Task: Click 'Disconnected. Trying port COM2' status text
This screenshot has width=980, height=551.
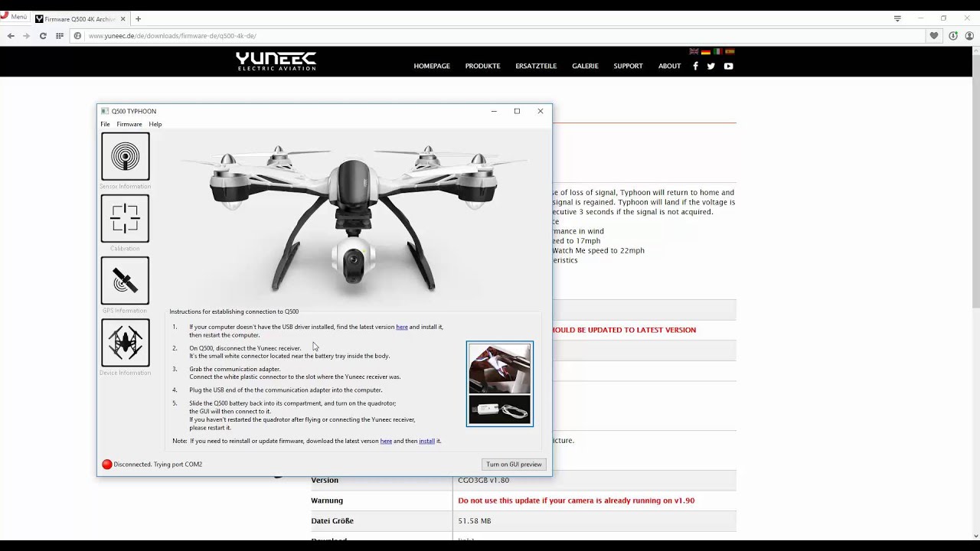Action: [158, 465]
